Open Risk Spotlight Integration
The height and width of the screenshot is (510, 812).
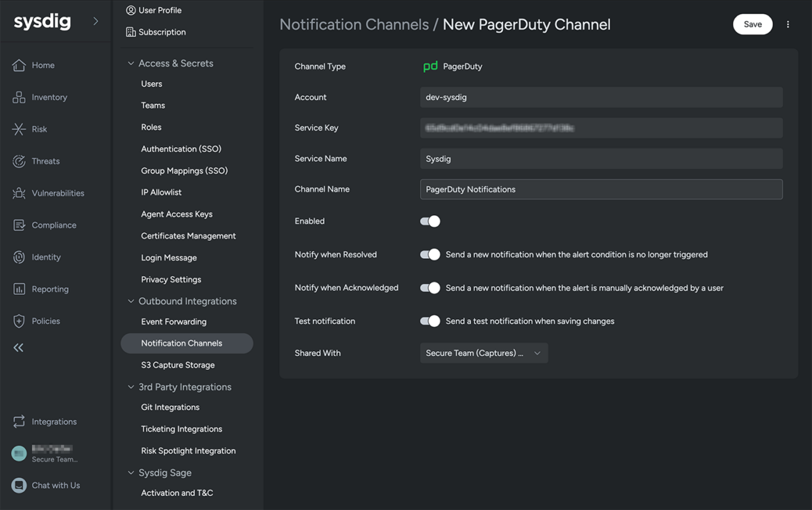[x=189, y=450]
